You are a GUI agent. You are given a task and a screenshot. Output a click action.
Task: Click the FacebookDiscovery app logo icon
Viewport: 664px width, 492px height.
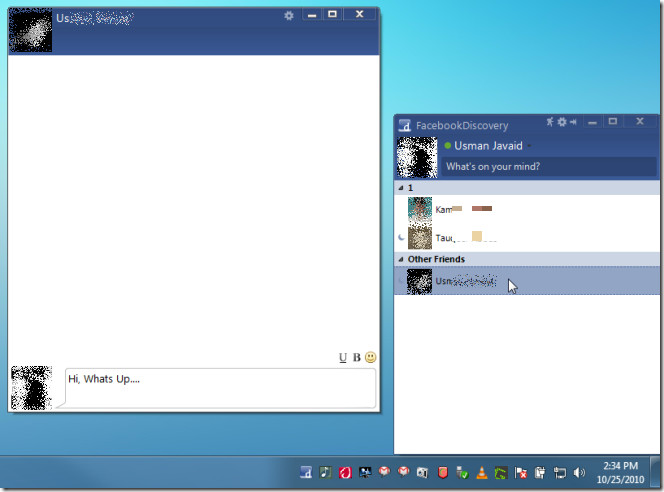[405, 125]
